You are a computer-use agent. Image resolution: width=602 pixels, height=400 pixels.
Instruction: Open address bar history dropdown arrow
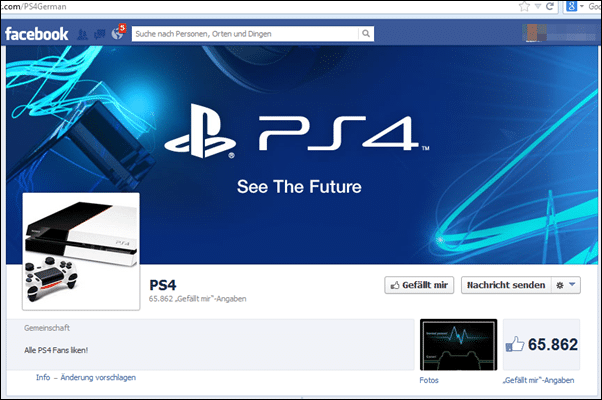[538, 6]
